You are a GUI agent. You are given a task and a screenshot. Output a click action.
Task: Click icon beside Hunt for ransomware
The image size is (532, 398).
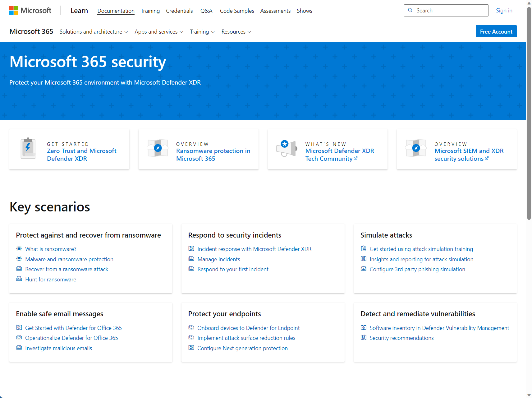(x=19, y=279)
